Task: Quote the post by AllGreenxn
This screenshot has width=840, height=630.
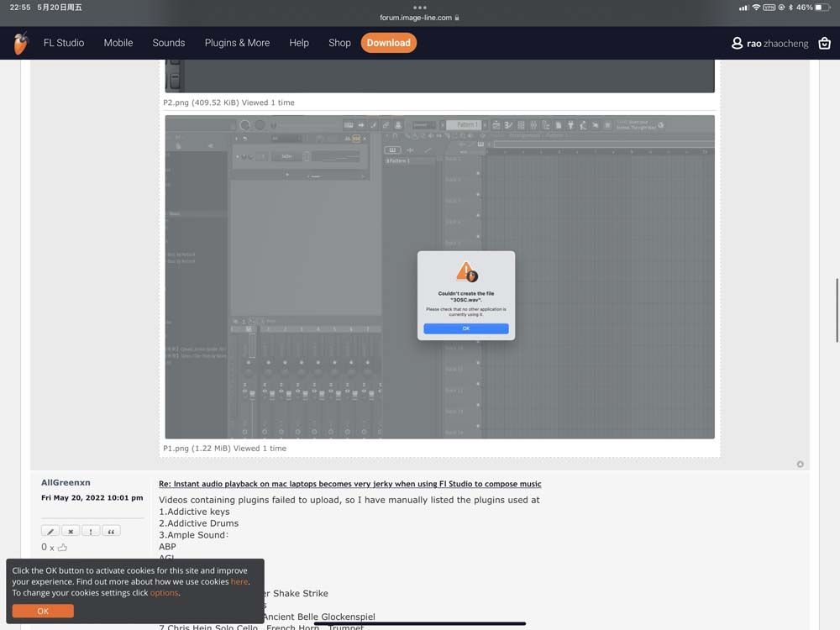Action: click(x=111, y=531)
